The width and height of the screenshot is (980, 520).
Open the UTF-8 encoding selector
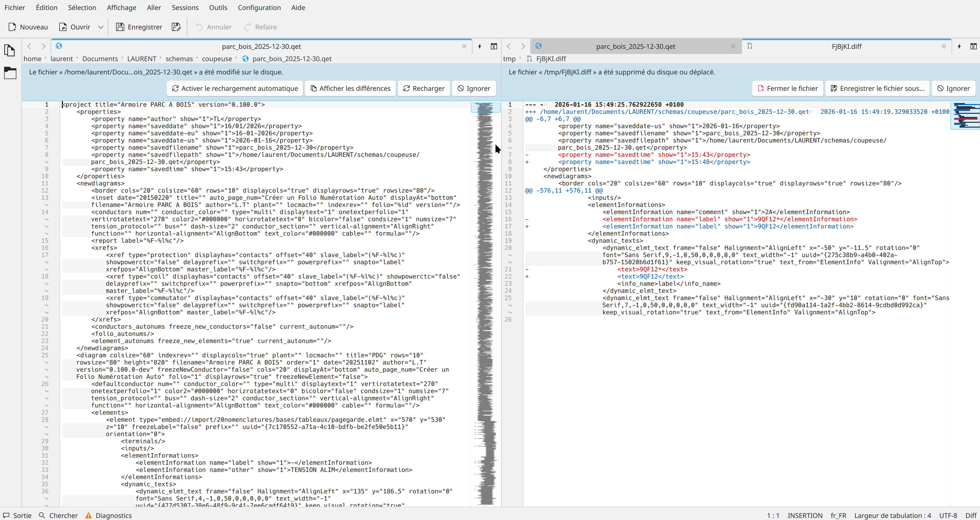tap(948, 515)
